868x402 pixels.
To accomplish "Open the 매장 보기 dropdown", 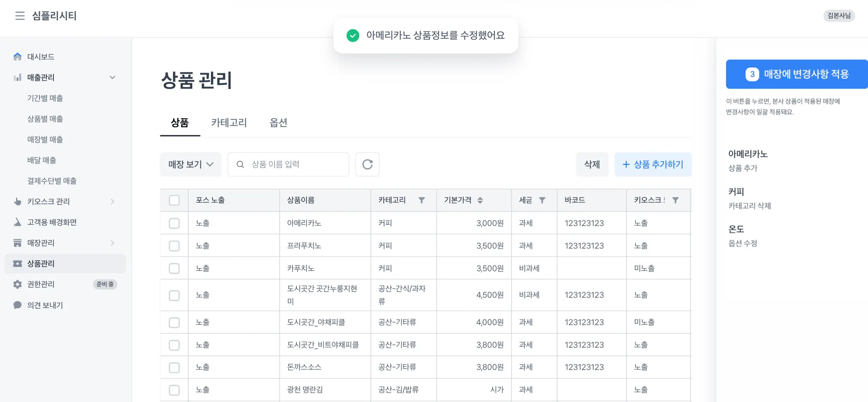I will point(191,164).
